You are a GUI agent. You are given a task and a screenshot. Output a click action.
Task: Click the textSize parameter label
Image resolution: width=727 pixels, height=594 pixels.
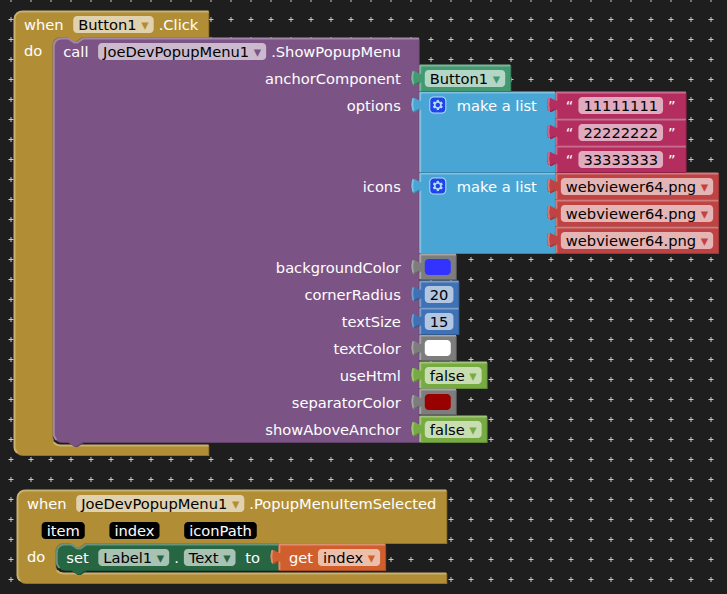(371, 322)
